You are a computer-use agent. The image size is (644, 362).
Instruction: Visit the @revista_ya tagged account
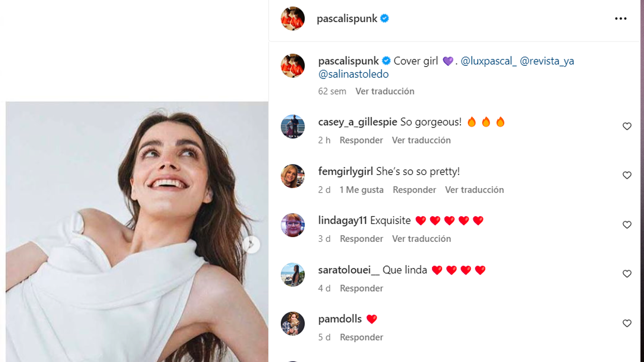[x=547, y=61]
